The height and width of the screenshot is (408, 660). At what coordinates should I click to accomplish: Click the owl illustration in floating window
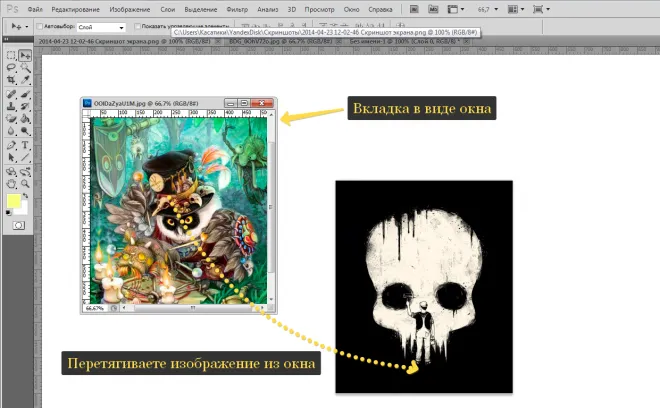coord(179,211)
